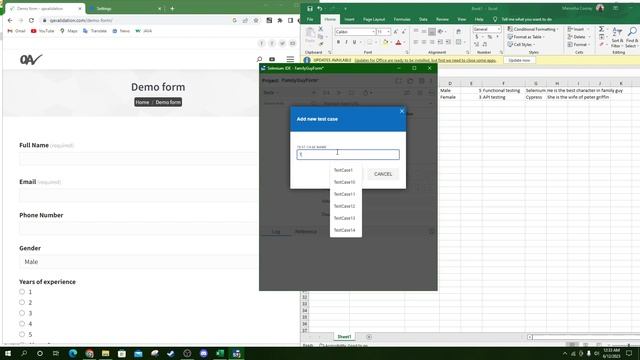Click the Chrome reload icon
This screenshot has height=360, width=640.
click(31, 20)
